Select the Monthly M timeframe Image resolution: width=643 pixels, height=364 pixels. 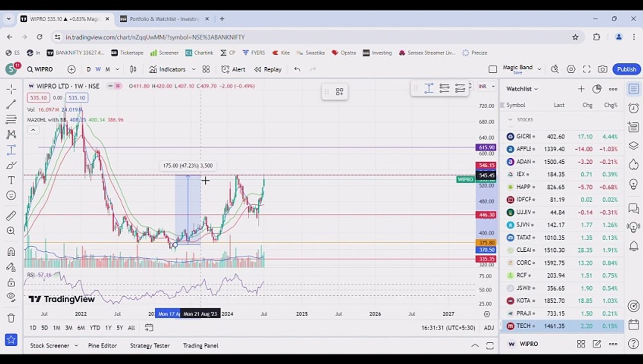108,69
